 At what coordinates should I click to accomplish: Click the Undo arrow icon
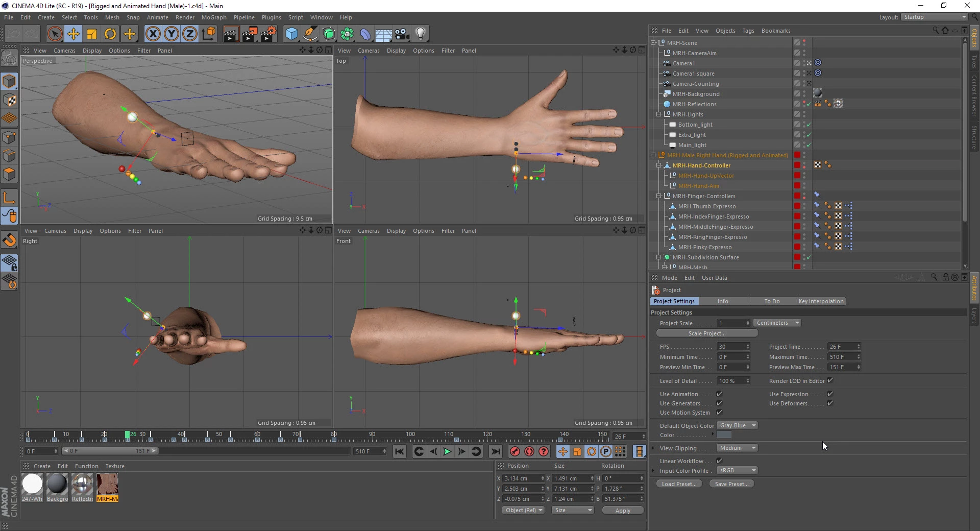click(13, 34)
